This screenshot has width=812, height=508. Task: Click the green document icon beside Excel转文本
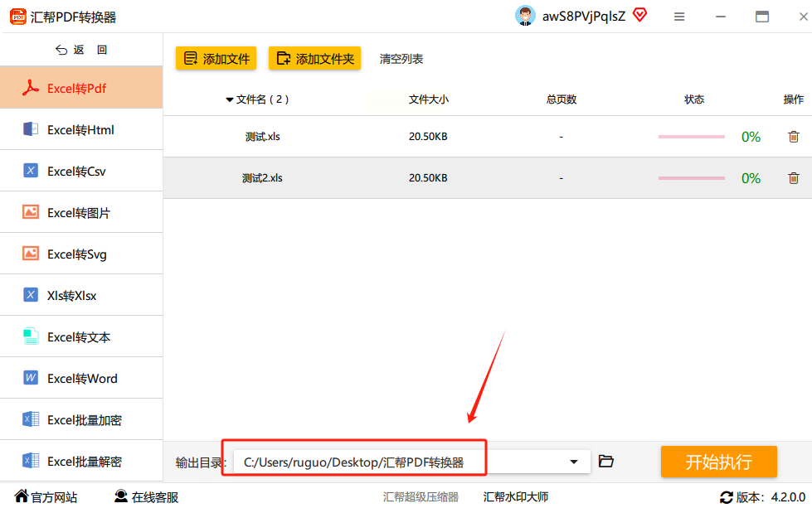(x=31, y=336)
